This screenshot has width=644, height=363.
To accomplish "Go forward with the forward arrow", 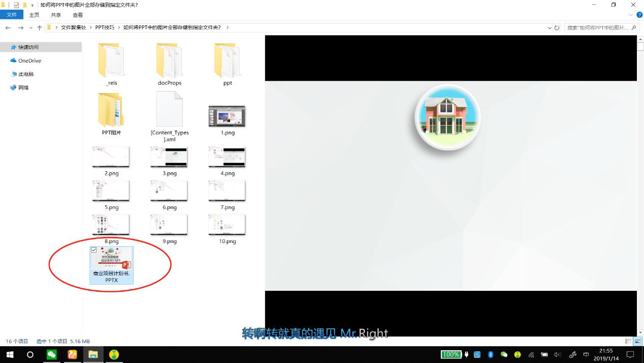I will [21, 27].
